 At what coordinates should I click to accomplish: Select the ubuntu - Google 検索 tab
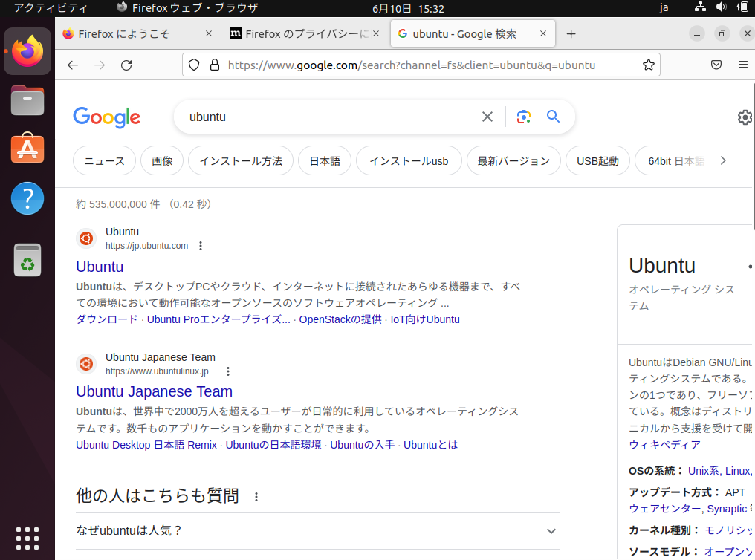(473, 33)
